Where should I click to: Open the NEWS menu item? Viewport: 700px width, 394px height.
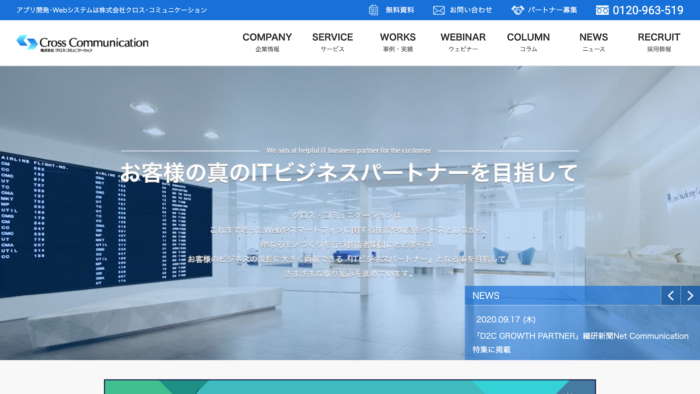click(593, 43)
